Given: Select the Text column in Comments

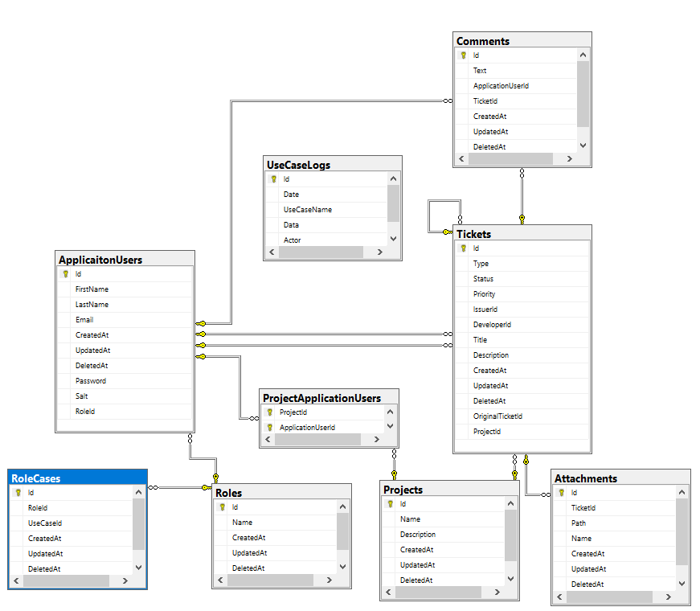Looking at the screenshot, I should click(517, 71).
